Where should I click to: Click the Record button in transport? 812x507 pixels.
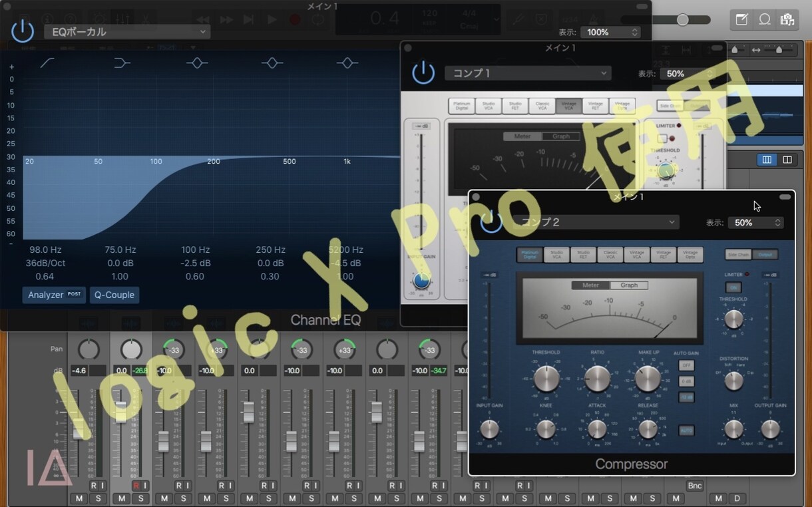tap(295, 20)
